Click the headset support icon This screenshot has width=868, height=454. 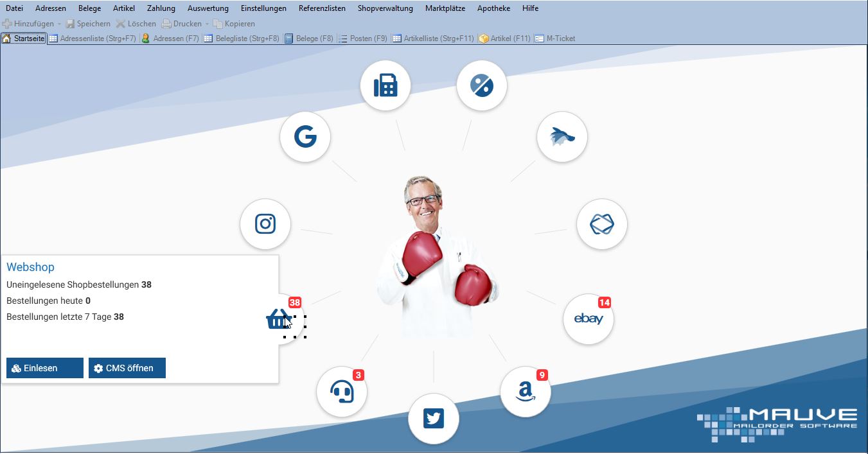(342, 392)
